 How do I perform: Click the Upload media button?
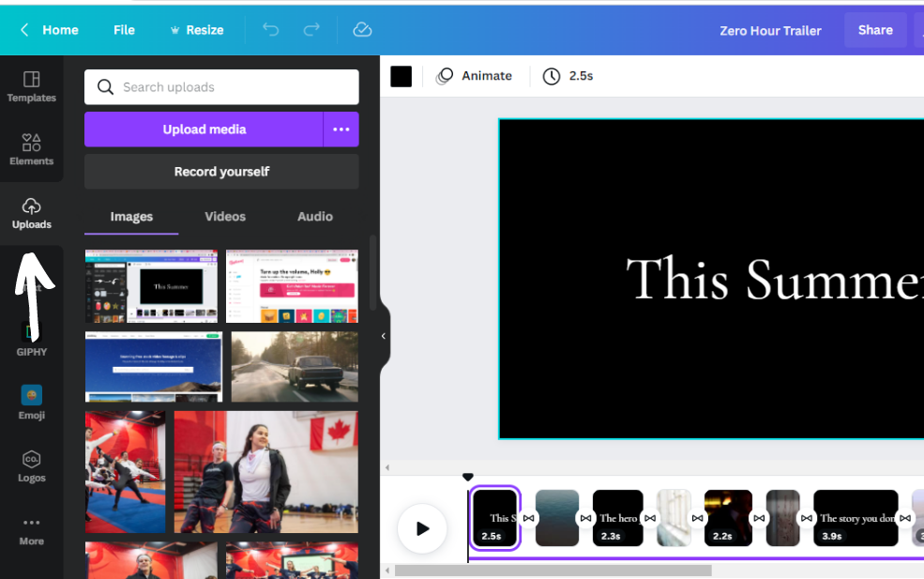[204, 130]
